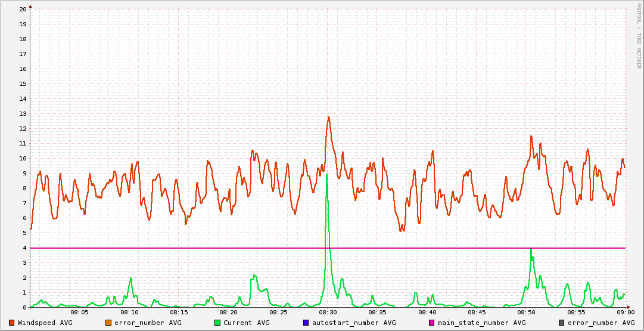This screenshot has width=644, height=331.
Task: Click the y-axis value 0
Action: (24, 308)
